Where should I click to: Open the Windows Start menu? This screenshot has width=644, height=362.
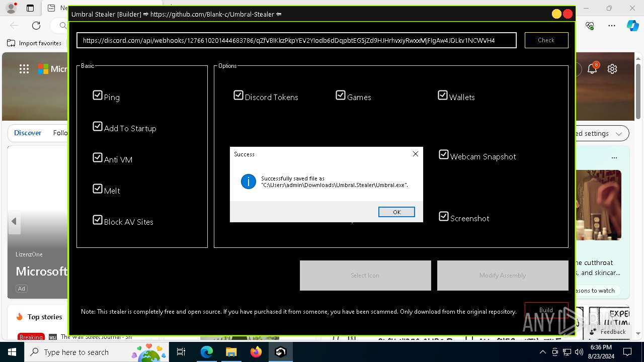tap(12, 352)
